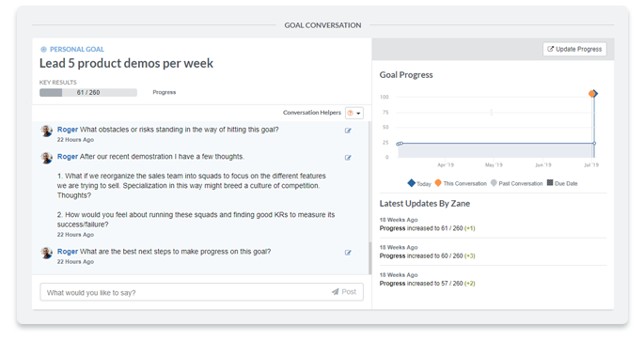Click the 'GOAL CONVERSATION' header text
This screenshot has height=340, width=644.
coord(322,25)
